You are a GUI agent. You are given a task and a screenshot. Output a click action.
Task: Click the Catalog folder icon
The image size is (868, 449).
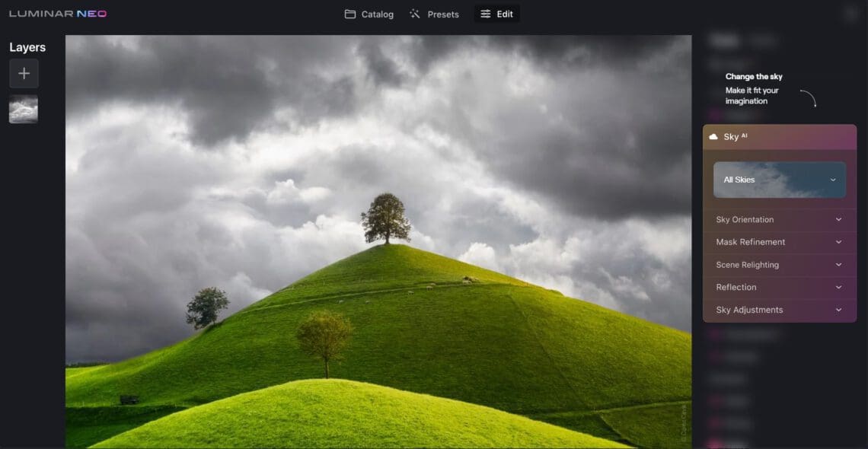point(349,14)
